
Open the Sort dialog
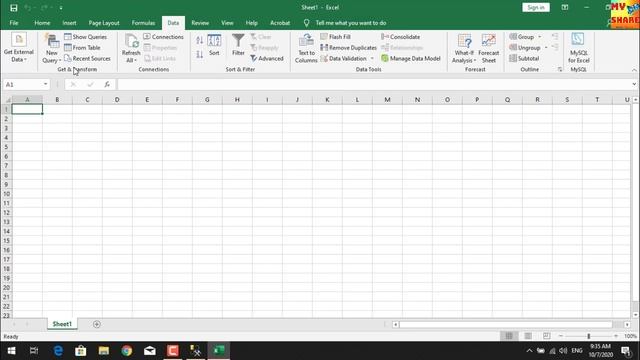tap(214, 45)
